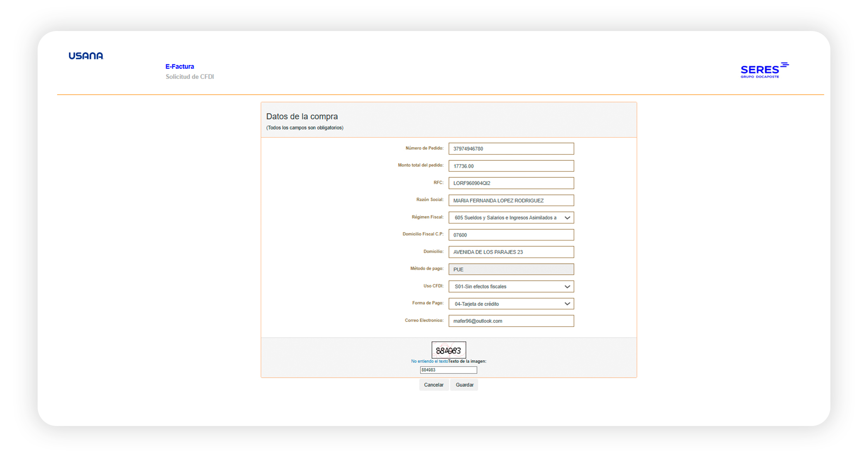
Task: Open the Forma de Pago dropdown
Action: click(x=511, y=304)
